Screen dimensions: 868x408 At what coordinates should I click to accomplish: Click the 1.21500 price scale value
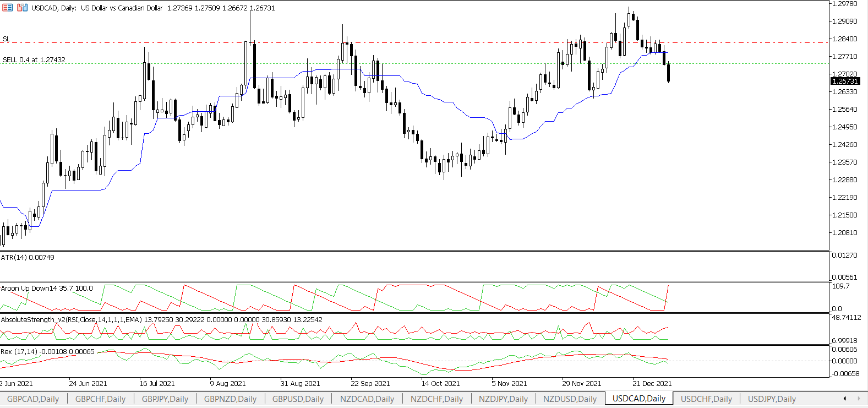(x=844, y=215)
